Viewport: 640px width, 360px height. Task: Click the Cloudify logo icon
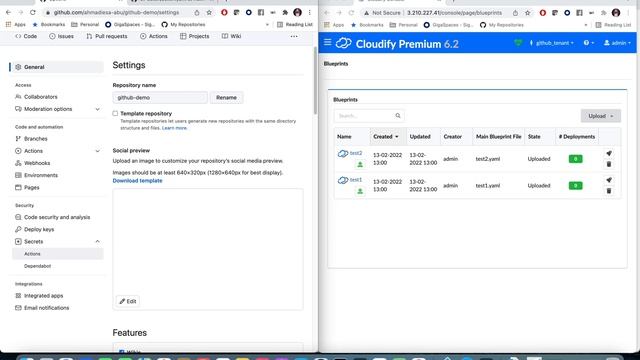click(344, 43)
